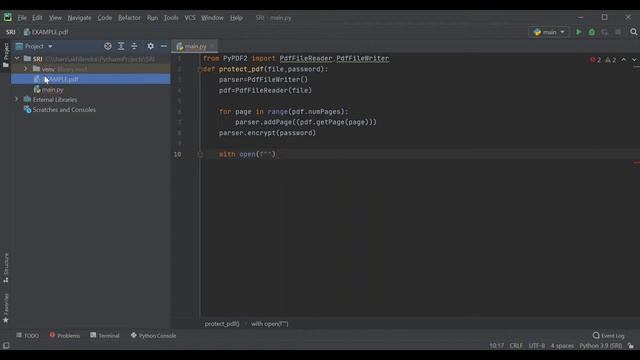Click the red error stripe mark on scrollbar
Screen dimensions: 640x360
click(x=636, y=162)
